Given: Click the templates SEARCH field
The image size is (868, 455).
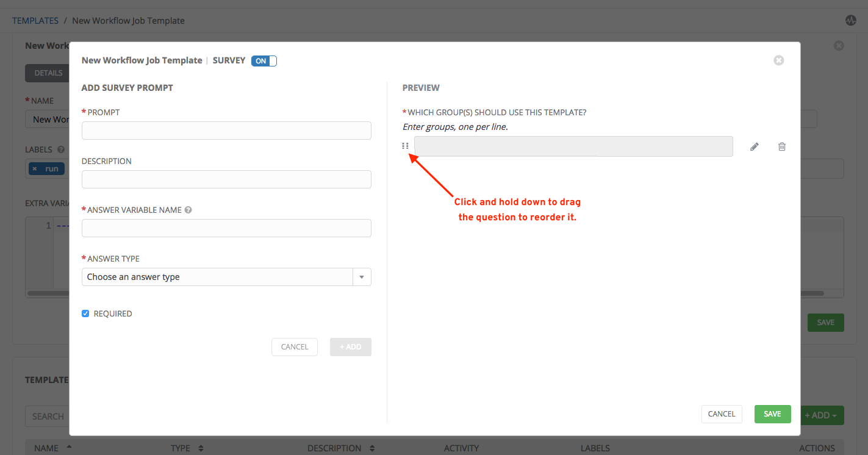Looking at the screenshot, I should pos(48,416).
